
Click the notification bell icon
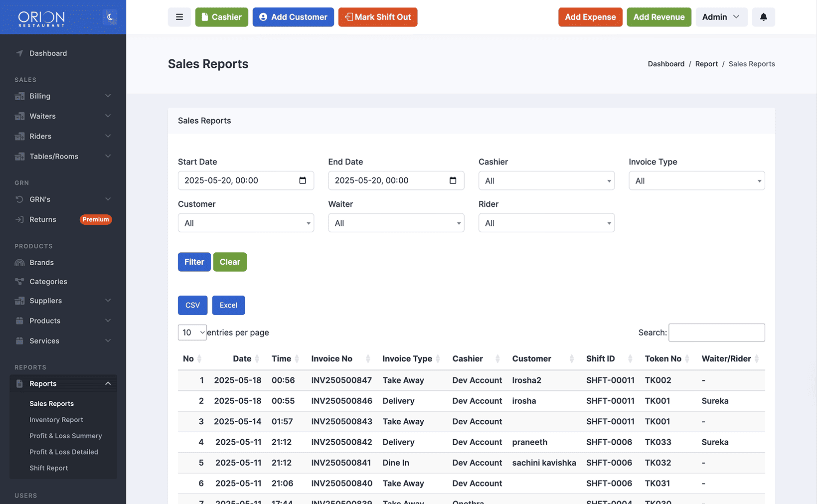pos(763,17)
